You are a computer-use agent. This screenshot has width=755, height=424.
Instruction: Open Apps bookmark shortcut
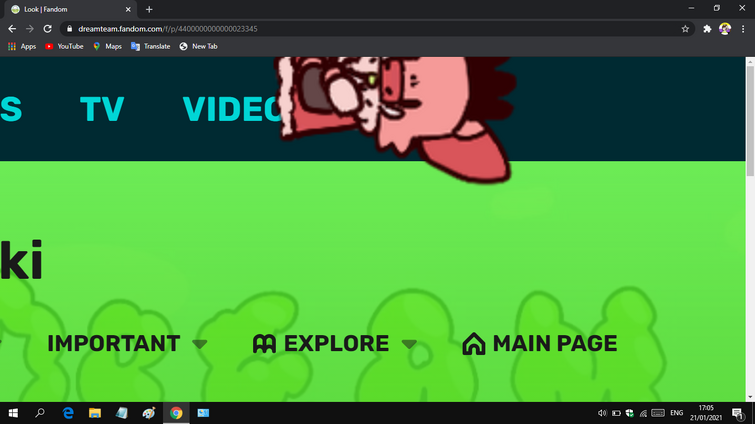pos(22,46)
